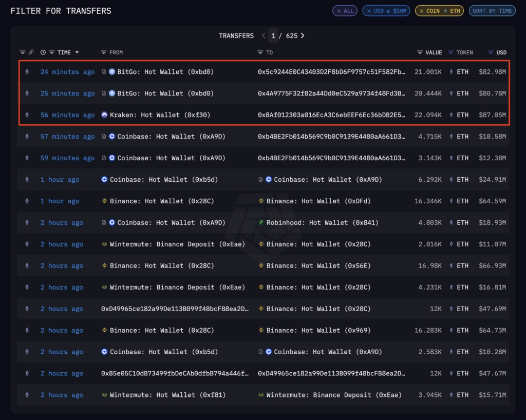The image size is (526, 420).
Task: Disable the COIN ETH filter
Action: coord(422,10)
